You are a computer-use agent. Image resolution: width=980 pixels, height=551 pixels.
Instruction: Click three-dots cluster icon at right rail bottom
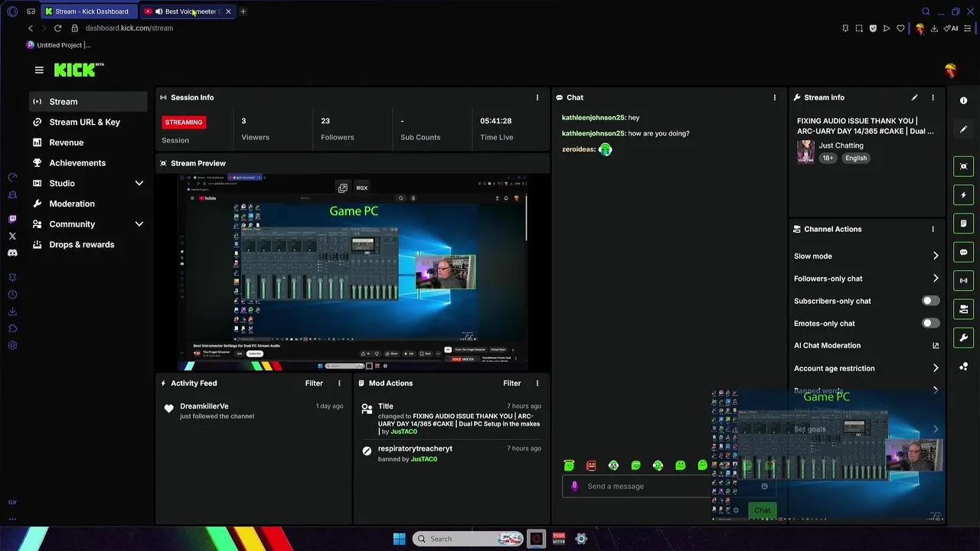[x=963, y=367]
